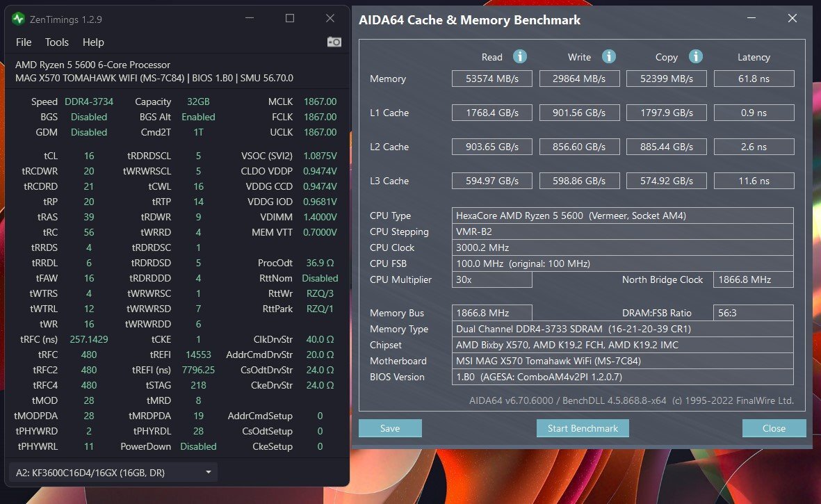821x504 pixels.
Task: Save the AIDA64 benchmark results
Action: pos(390,428)
